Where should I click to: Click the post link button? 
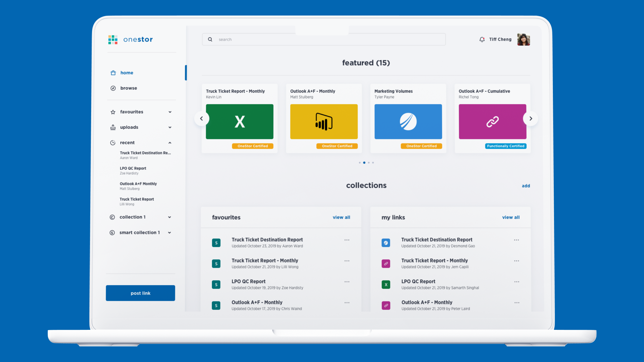[140, 293]
